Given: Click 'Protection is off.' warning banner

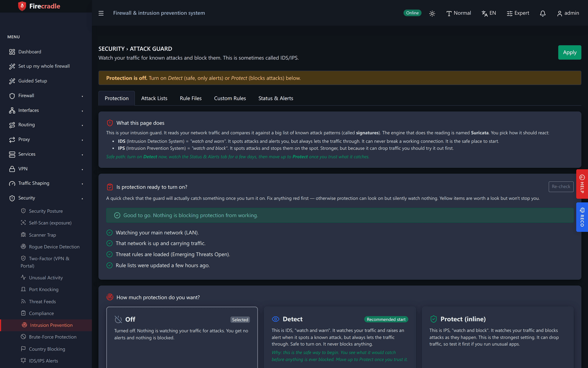Looking at the screenshot, I should (340, 78).
